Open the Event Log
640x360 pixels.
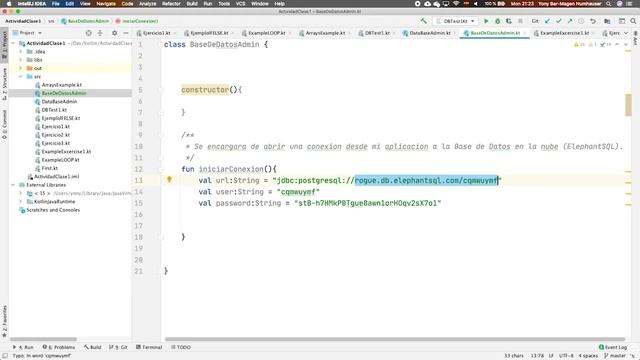pyautogui.click(x=612, y=347)
